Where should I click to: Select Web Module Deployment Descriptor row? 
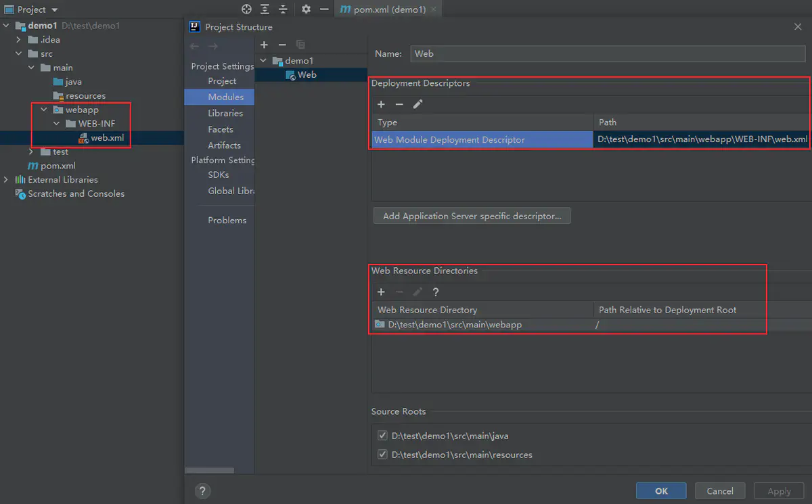[482, 140]
